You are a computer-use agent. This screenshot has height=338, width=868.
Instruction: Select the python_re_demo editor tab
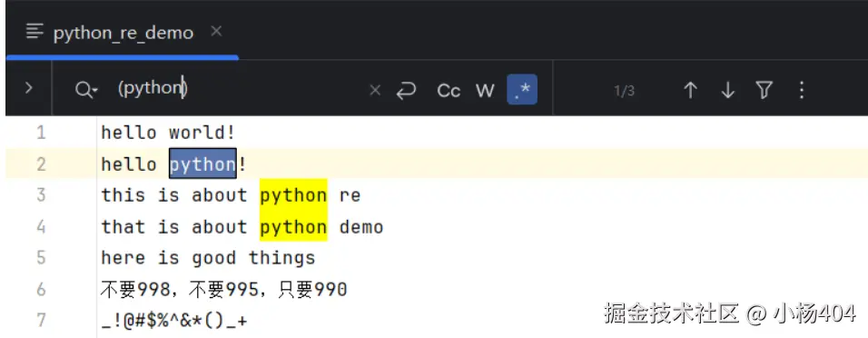123,33
